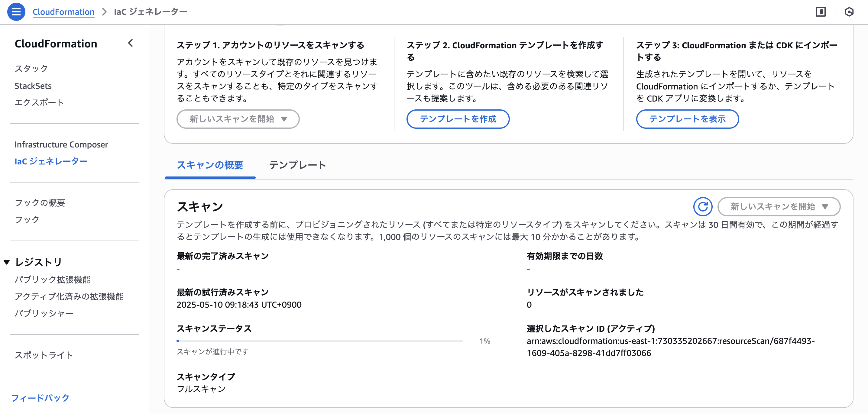Open CloudFormation breadcrumb link
Screen dimensions: 868x414
pos(63,12)
